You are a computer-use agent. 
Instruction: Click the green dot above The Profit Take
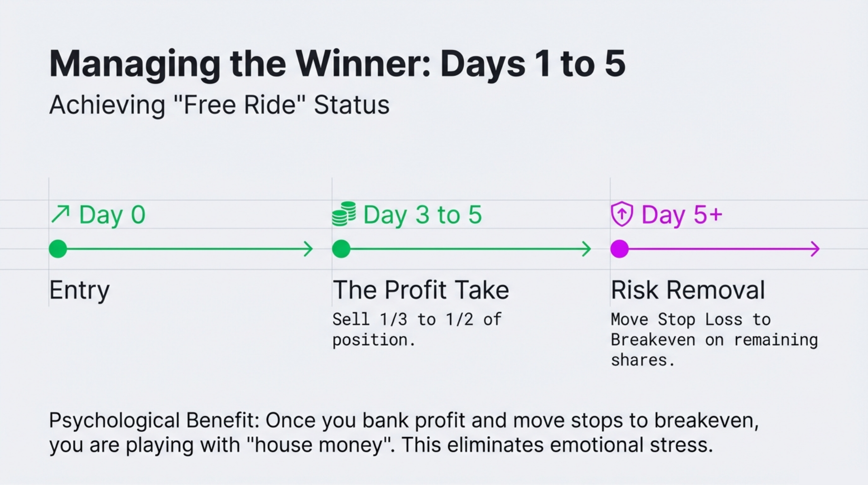coord(341,249)
